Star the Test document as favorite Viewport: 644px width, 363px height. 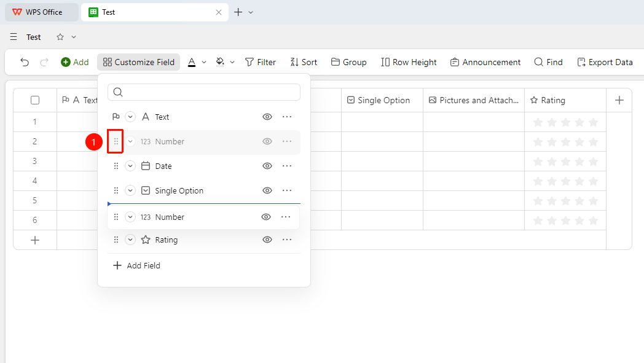coord(60,37)
